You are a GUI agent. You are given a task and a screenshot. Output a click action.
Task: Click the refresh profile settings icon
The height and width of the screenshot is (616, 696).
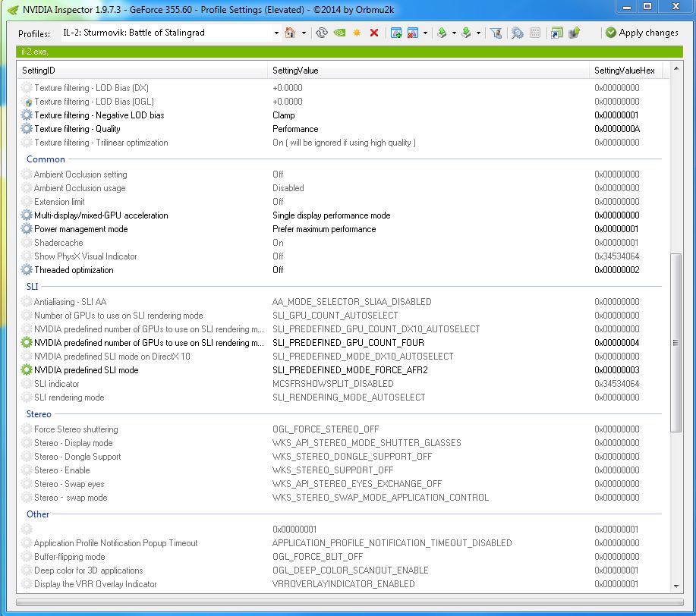[x=321, y=33]
